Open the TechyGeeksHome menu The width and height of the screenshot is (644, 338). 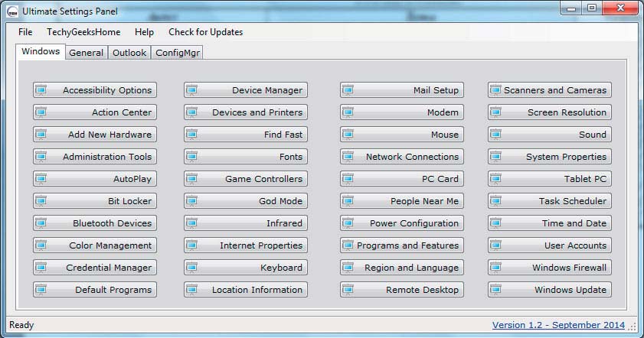(83, 32)
